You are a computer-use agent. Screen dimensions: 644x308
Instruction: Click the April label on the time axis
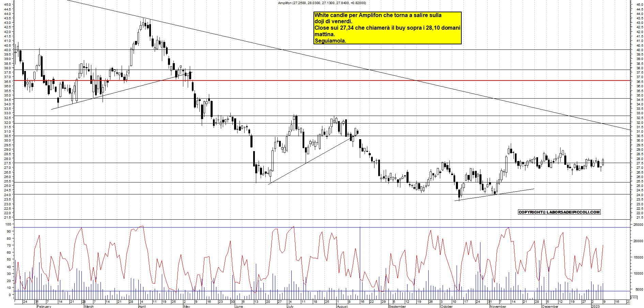142,306
